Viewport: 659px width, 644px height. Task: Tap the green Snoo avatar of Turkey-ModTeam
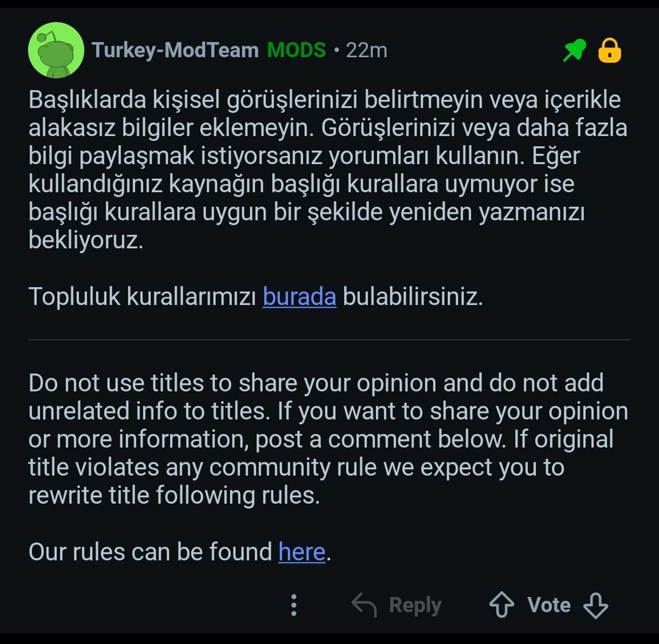(x=56, y=51)
